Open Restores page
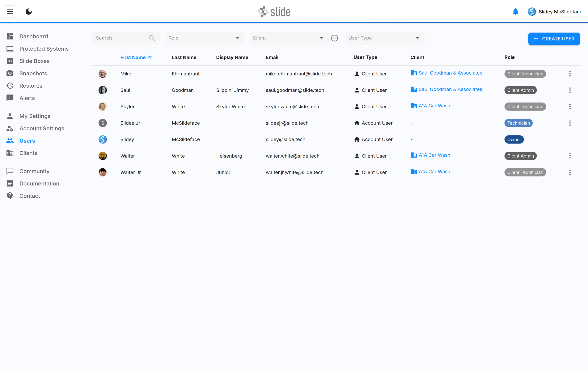This screenshot has height=372, width=588. (31, 86)
